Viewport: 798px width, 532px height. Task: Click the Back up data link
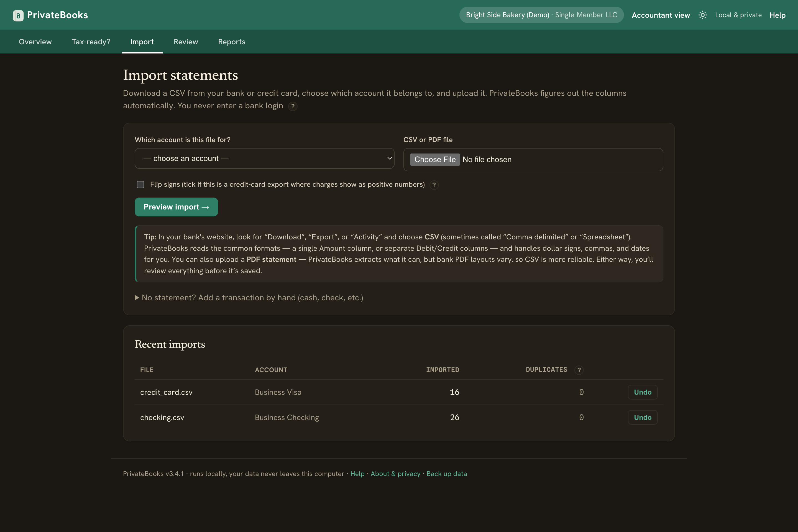tap(446, 474)
